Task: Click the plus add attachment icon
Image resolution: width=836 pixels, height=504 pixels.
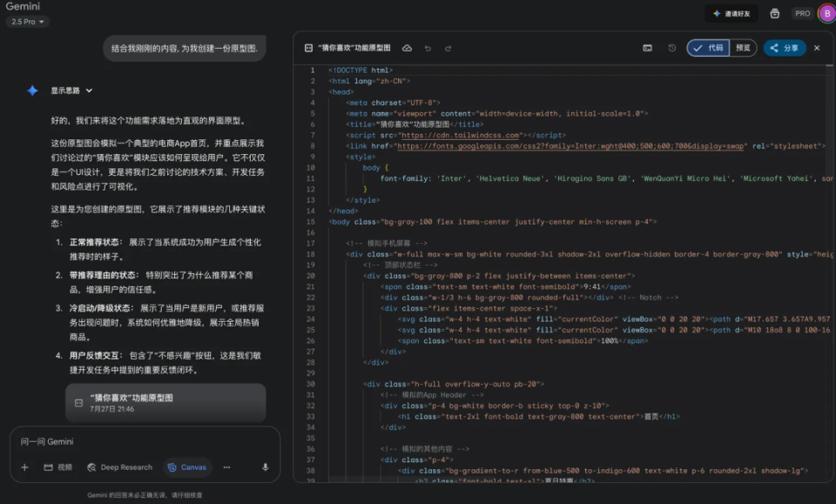Action: click(24, 467)
